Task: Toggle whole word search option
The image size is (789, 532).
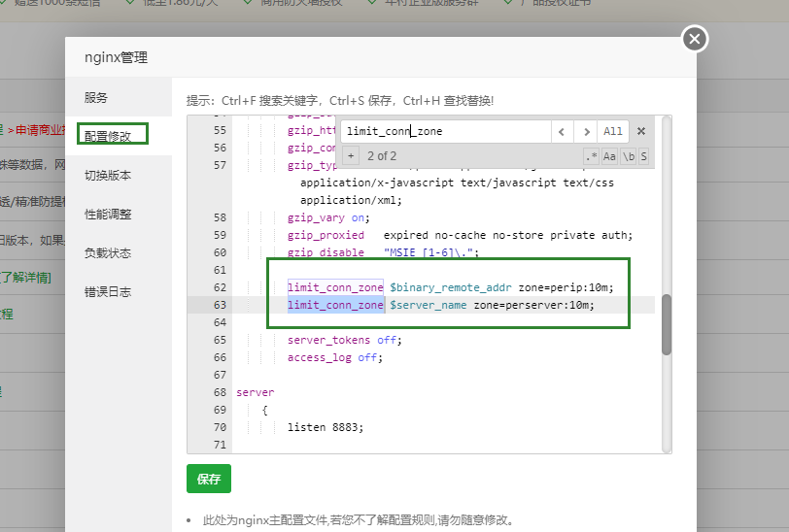Action: (629, 156)
